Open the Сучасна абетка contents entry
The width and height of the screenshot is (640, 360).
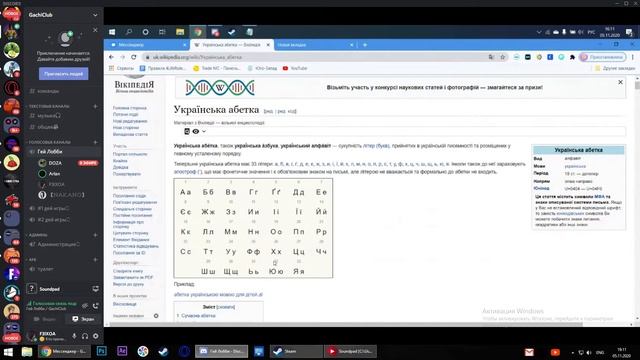(198, 316)
